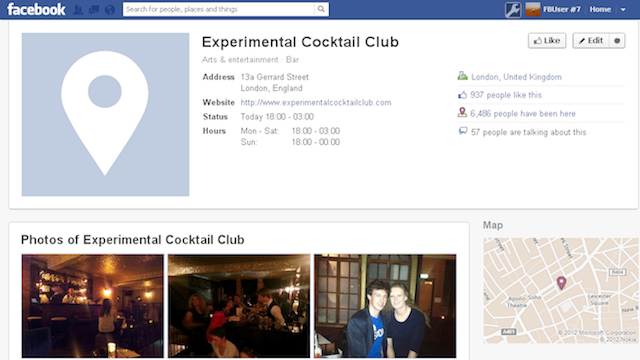Click the '13a Gerrard Street' address
The image size is (640, 360).
point(275,77)
